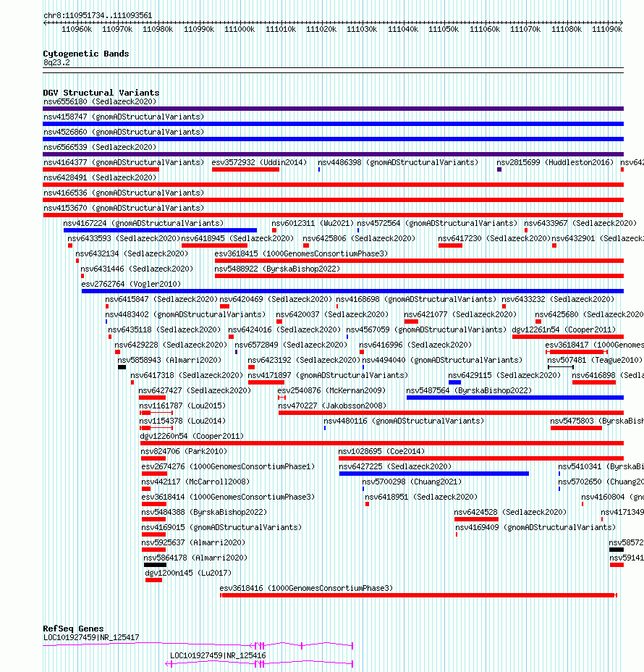Open the nsv4171897 gnomAD label
Viewport: 644px width, 672px height.
pos(328,375)
